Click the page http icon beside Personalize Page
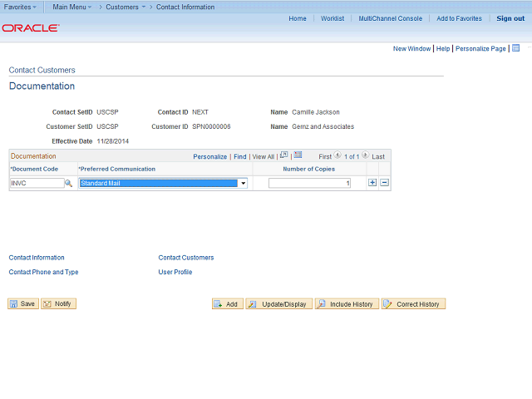 (x=515, y=48)
